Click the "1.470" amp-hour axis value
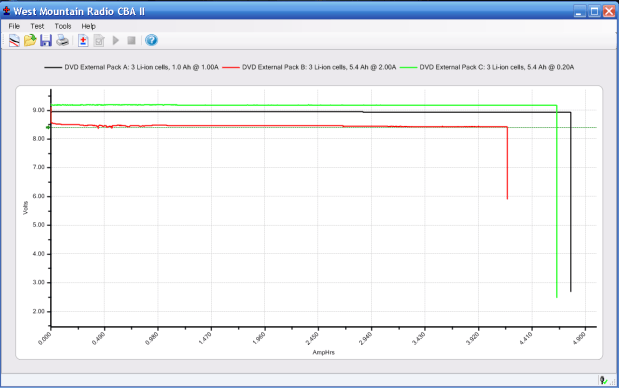 point(205,339)
